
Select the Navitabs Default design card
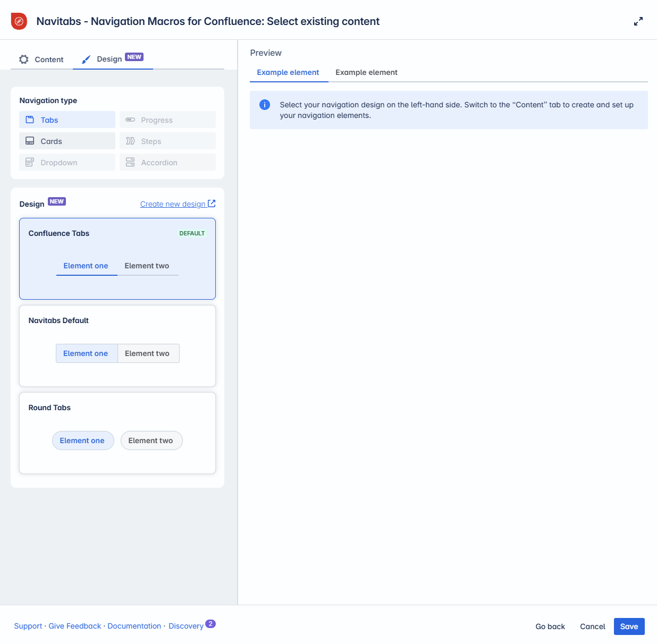click(117, 346)
